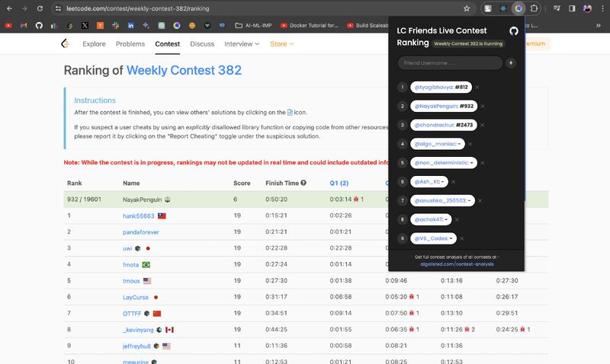Viewport: 610px width, 364px height.
Task: Click the address bar URL
Action: 138,8
